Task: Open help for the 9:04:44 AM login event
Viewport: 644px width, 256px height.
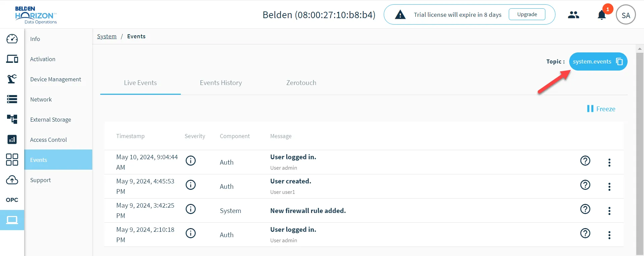Action: tap(585, 161)
